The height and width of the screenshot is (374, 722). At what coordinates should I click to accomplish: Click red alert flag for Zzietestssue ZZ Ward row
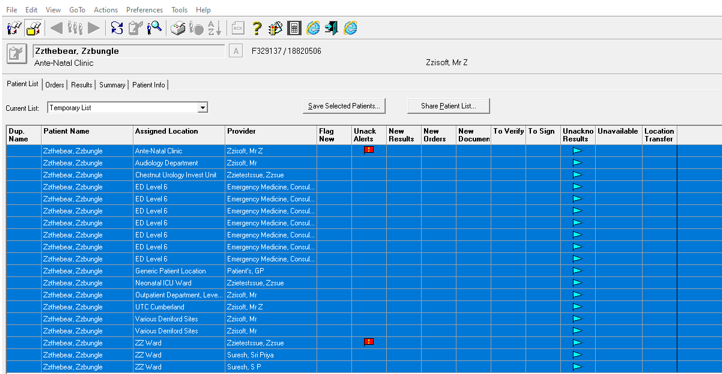(369, 342)
